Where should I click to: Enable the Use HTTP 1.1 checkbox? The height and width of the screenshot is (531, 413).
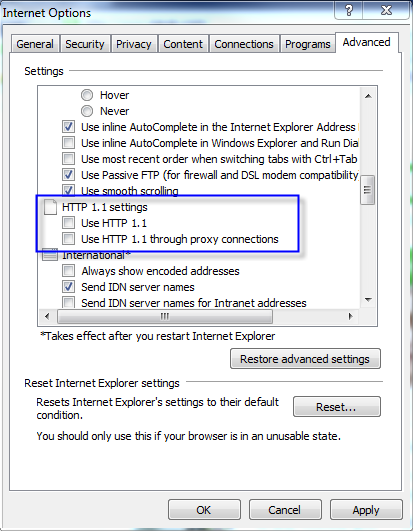point(69,223)
